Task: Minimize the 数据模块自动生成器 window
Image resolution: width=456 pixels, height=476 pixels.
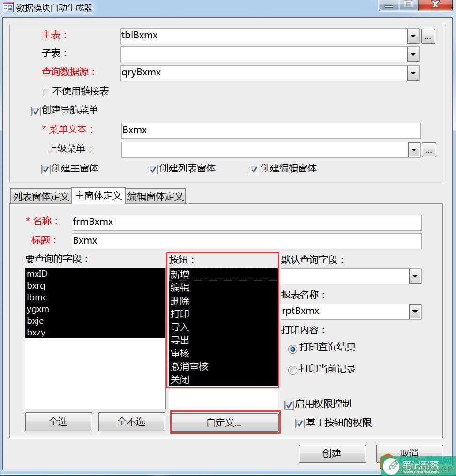Action: (389, 5)
